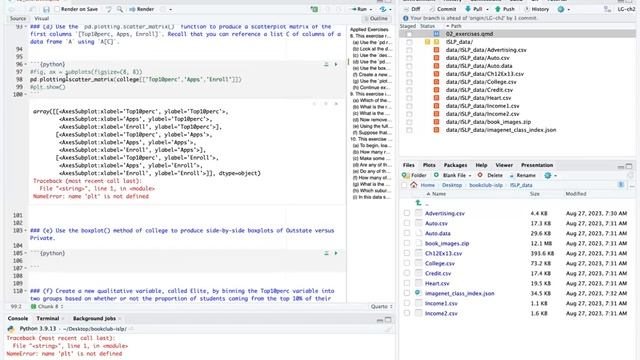Select Heart.csv checkbox in Files
The image size is (640, 360).
point(407,283)
